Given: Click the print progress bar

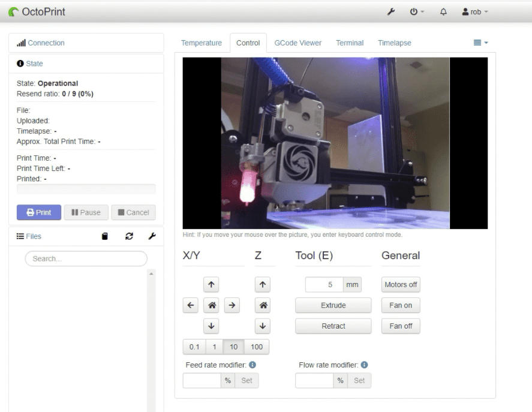Looking at the screenshot, I should tap(86, 189).
